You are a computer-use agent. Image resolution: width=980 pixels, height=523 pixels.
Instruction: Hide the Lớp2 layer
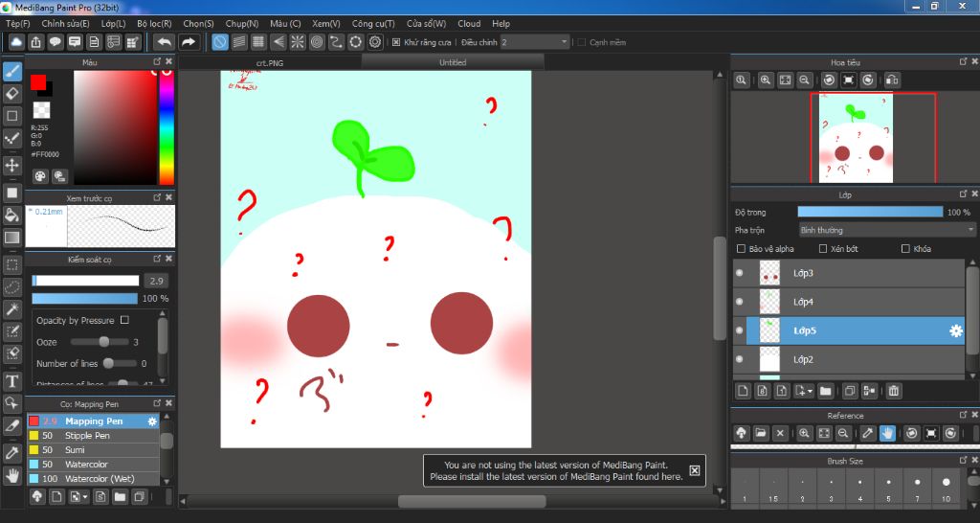[740, 360]
